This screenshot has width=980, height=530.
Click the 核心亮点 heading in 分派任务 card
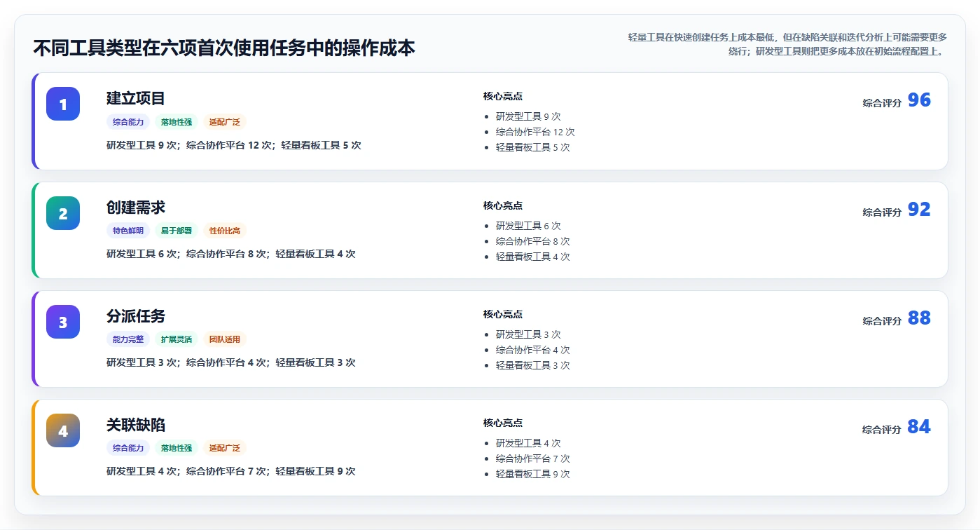pos(503,315)
